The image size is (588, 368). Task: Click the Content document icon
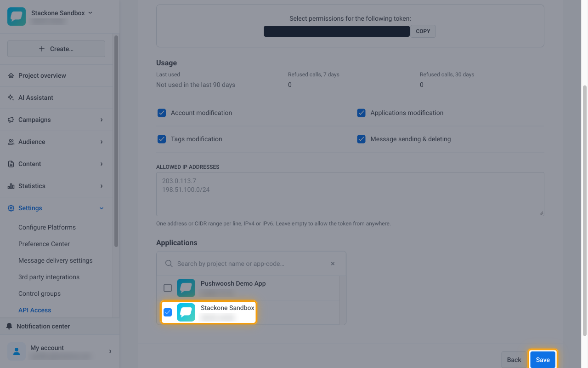[x=11, y=164]
